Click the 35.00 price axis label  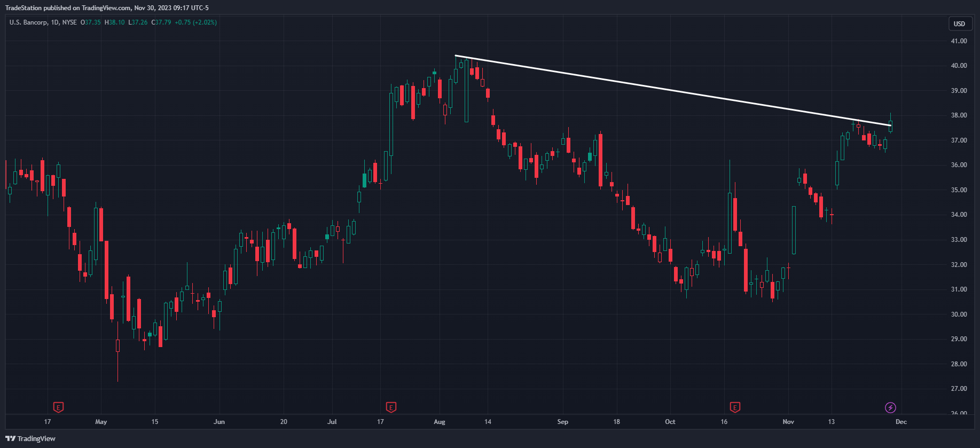click(959, 190)
